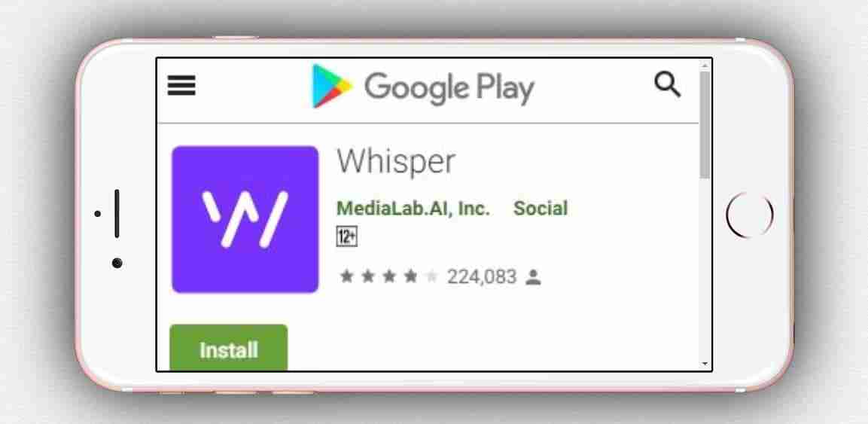Click the 12+ content rating badge
This screenshot has height=424, width=868.
(x=347, y=237)
